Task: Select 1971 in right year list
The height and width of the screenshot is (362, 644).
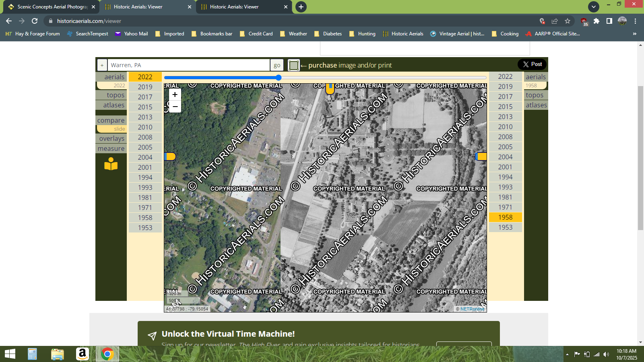Action: (505, 207)
